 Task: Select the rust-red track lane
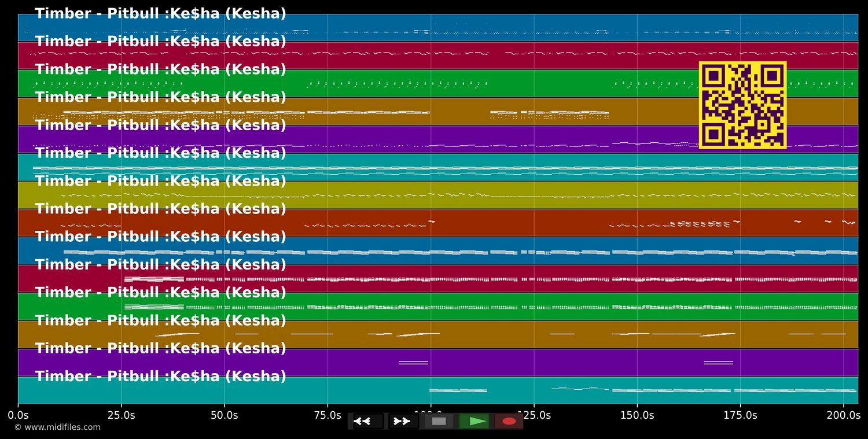[438, 223]
